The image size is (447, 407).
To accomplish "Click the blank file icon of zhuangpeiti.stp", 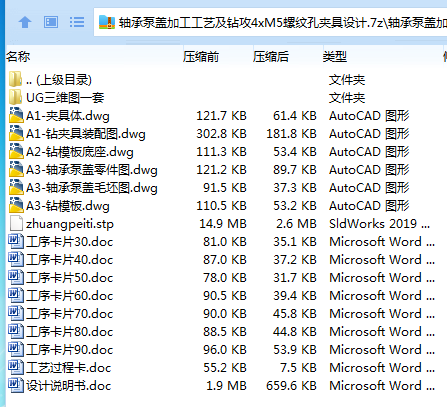I will click(x=16, y=223).
